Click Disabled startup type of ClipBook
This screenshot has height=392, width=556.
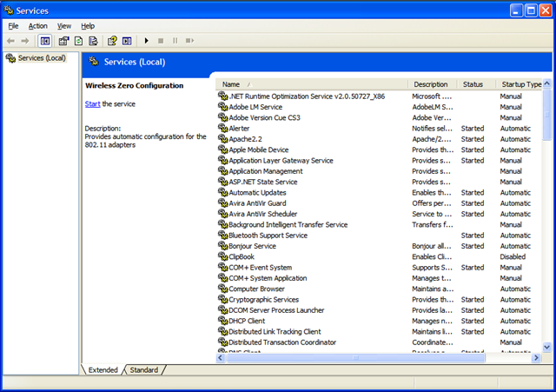pyautogui.click(x=513, y=256)
